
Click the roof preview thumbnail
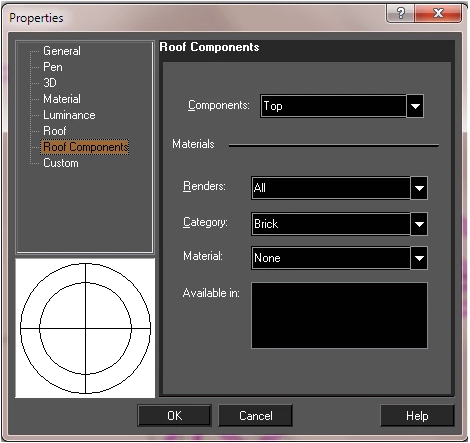pos(85,328)
